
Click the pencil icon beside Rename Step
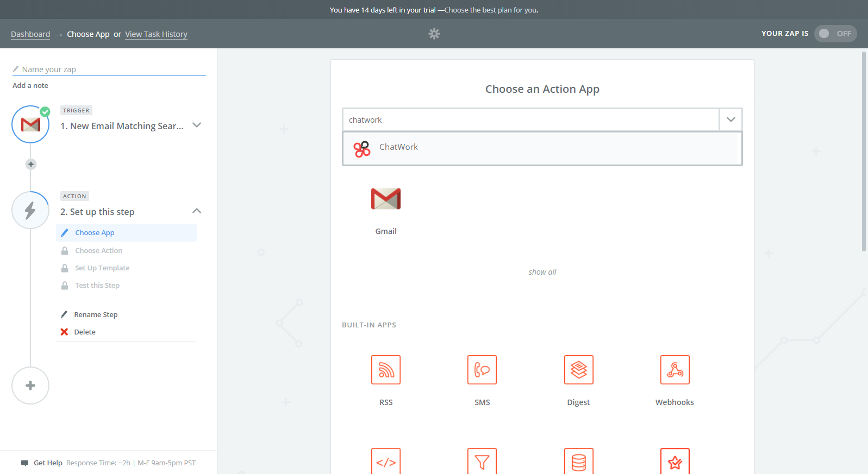[64, 314]
